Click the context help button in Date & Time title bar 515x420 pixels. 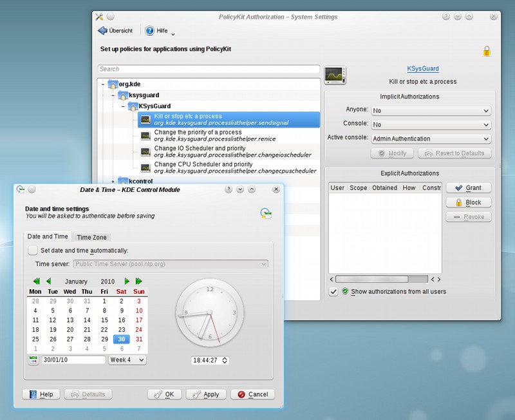coord(229,189)
